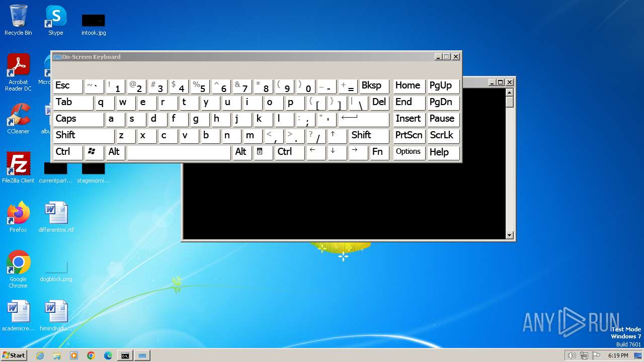The height and width of the screenshot is (362, 644).
Task: Click console window scrollbar down arrow
Action: [x=509, y=235]
